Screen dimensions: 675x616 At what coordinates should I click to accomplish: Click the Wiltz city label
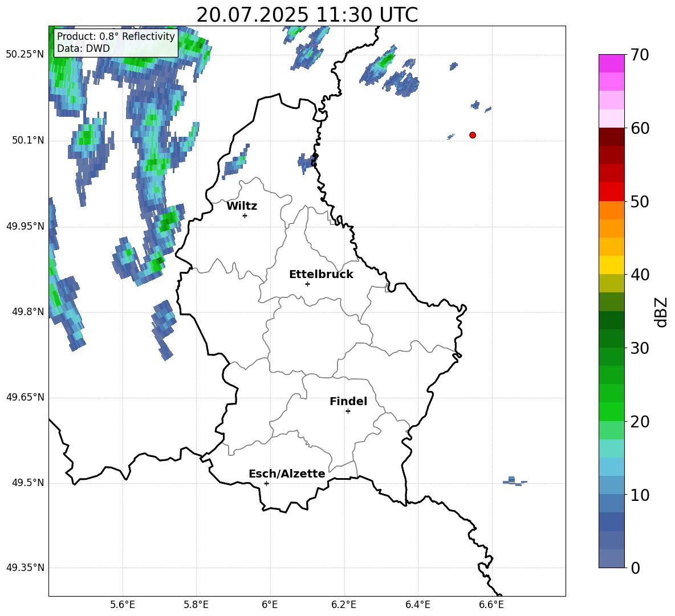tap(242, 206)
